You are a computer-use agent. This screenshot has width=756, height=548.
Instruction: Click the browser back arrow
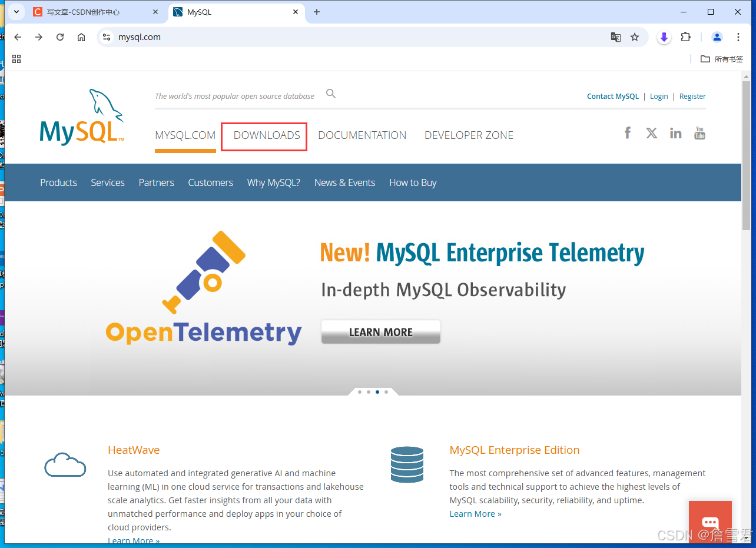click(x=18, y=37)
